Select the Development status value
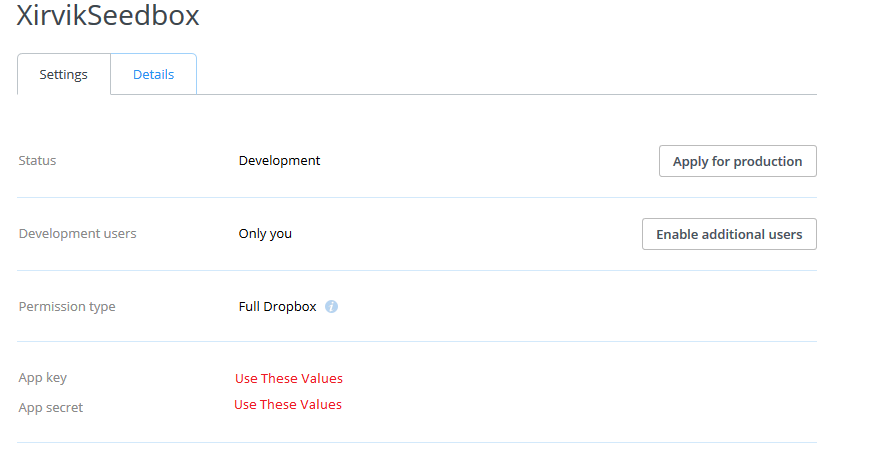Screen dimensions: 879x456 [279, 161]
